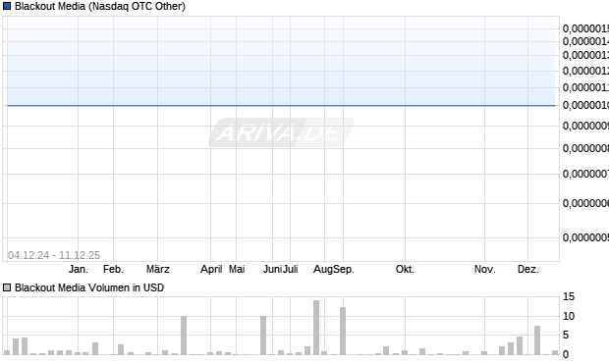This screenshot has width=609, height=364.
Task: Click the flat blue price line
Action: pos(282,105)
